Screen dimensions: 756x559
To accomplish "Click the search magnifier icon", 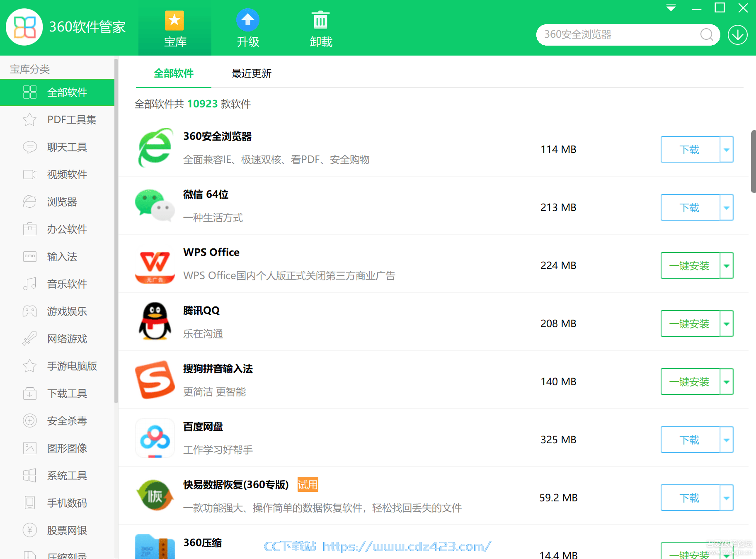I will tap(707, 34).
